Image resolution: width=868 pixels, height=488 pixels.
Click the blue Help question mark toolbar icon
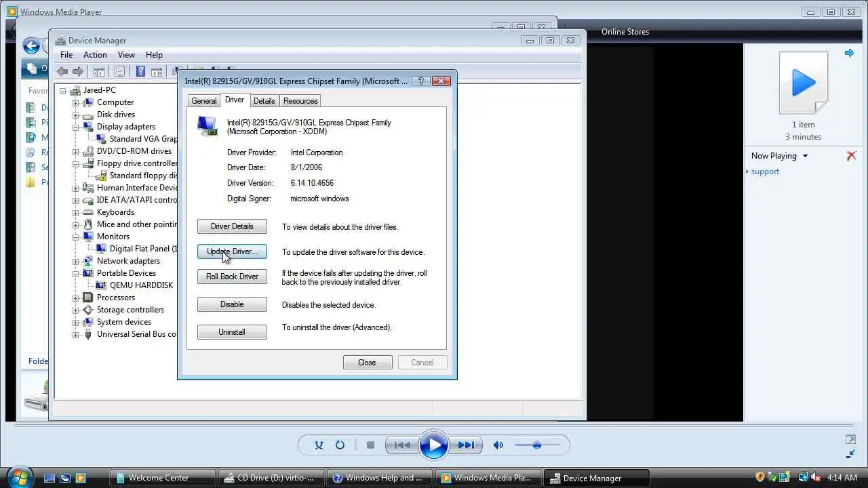coord(141,71)
